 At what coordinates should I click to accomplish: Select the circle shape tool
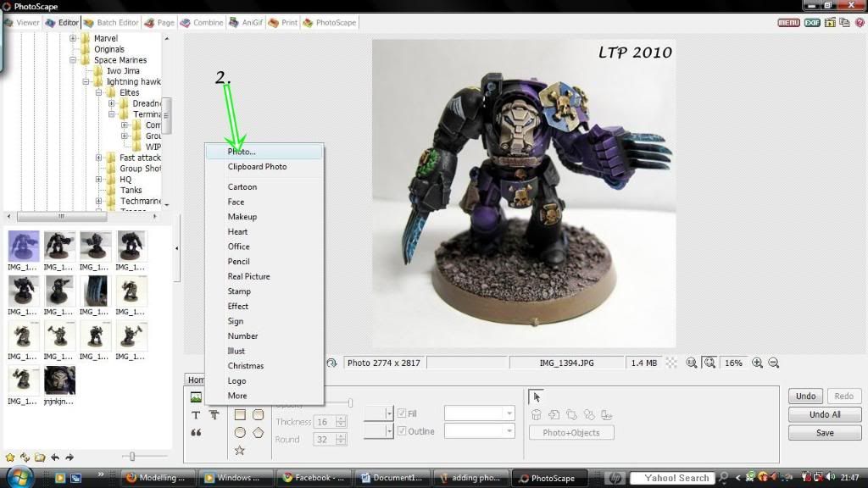(240, 433)
